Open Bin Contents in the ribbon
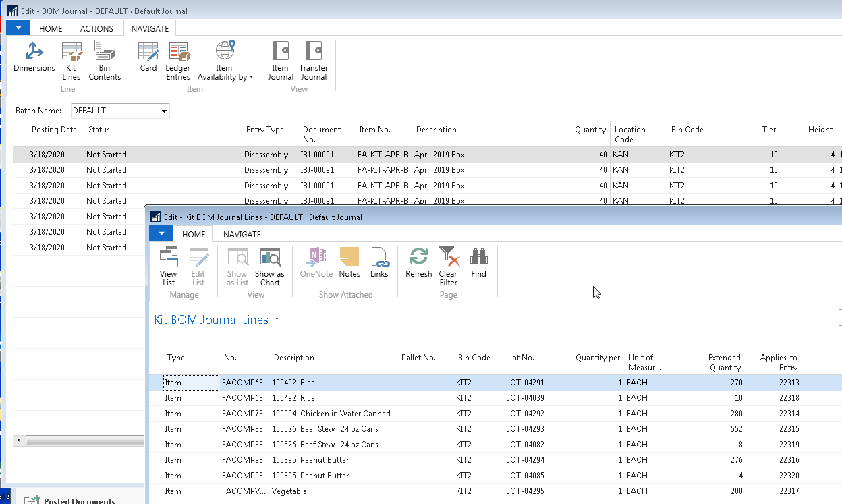 (x=105, y=60)
